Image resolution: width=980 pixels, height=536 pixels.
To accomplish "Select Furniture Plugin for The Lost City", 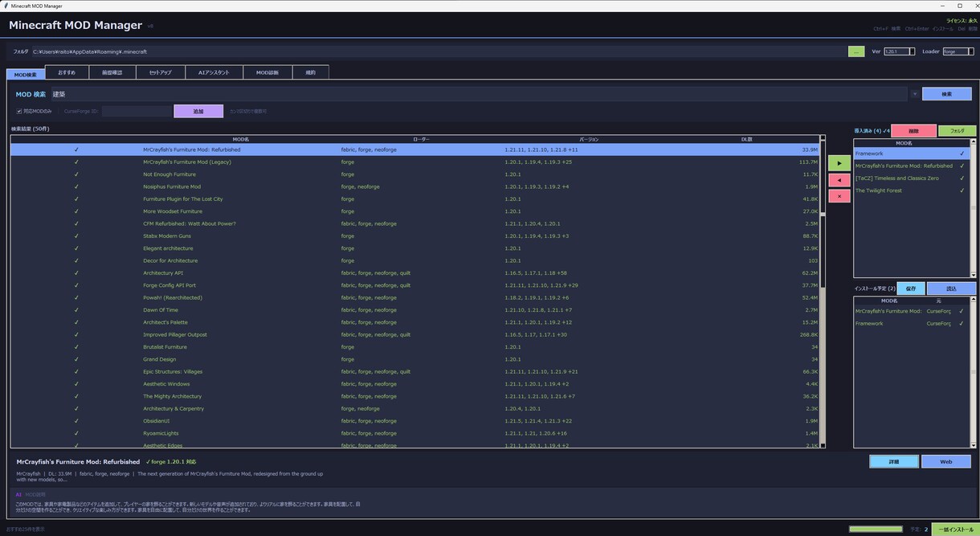I will tap(415, 199).
